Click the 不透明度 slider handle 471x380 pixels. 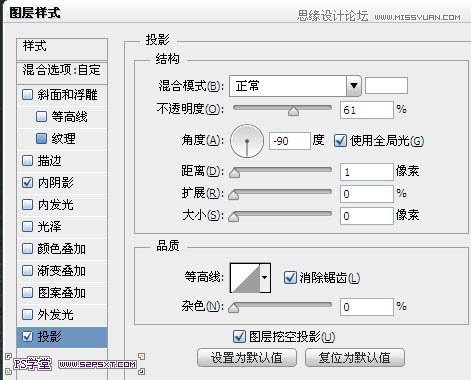293,111
